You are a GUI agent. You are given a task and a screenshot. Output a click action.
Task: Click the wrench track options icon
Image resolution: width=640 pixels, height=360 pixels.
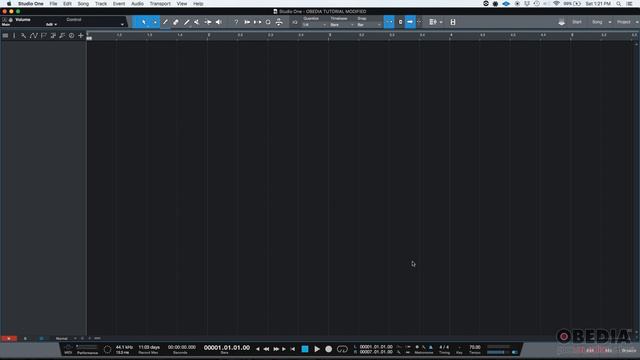[24, 36]
